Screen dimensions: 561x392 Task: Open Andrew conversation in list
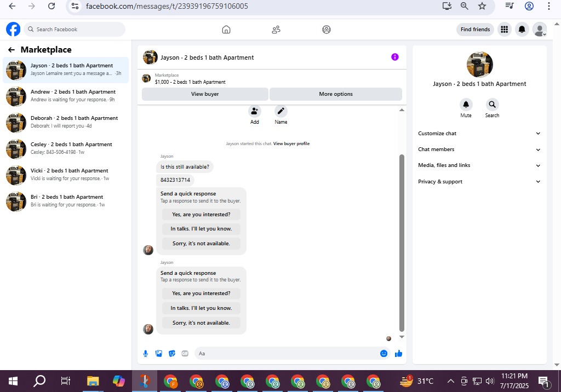(66, 96)
